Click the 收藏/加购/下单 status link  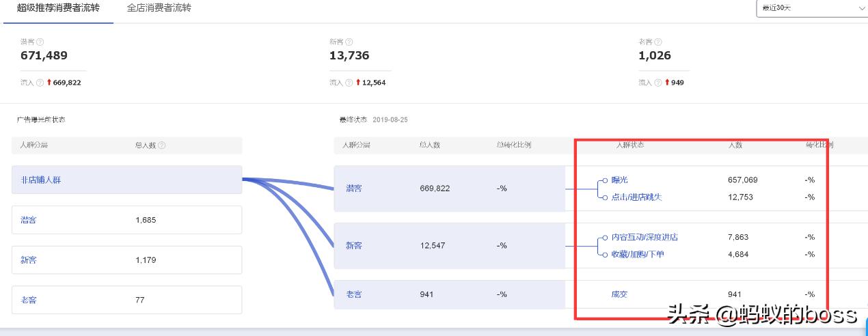tap(637, 254)
